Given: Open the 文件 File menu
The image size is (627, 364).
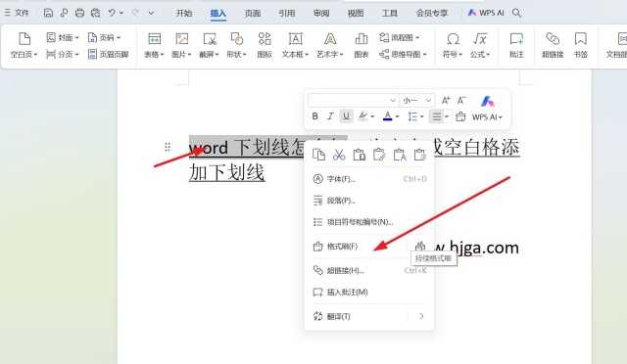Looking at the screenshot, I should 17,13.
